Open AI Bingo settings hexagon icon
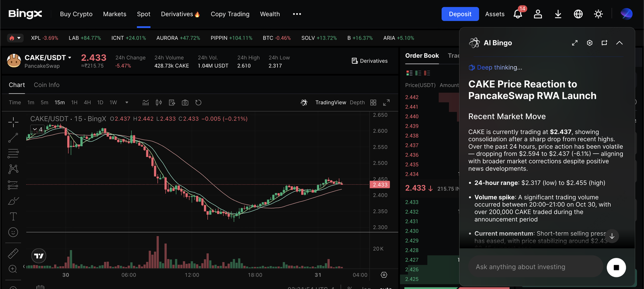Screen dimensions: 644x289 [590, 43]
